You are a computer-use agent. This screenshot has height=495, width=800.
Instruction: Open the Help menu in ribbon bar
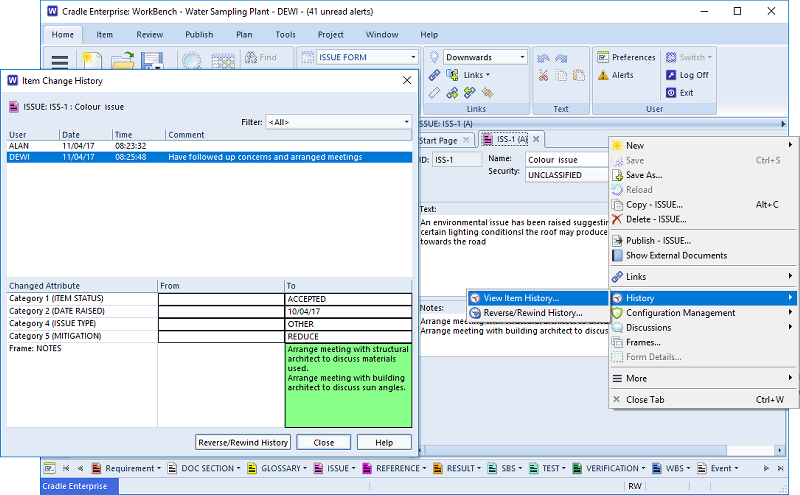(429, 34)
